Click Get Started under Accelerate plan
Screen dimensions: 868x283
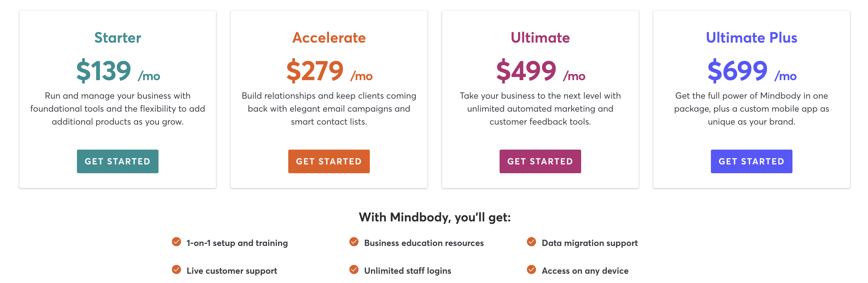tap(329, 161)
